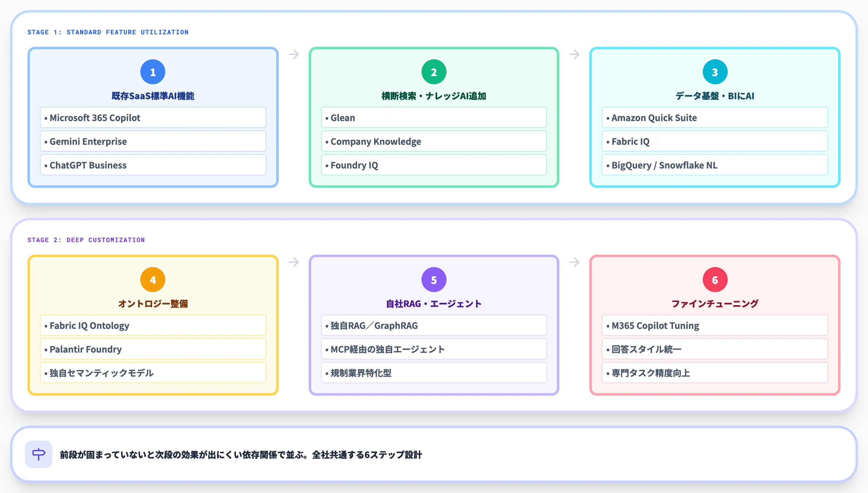Click the signpost icon in the footer note
This screenshot has height=493, width=868.
click(39, 454)
